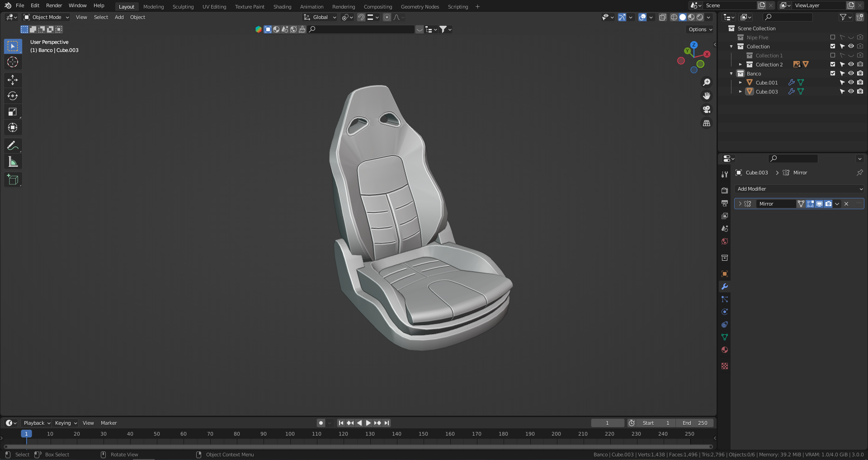
Task: Activate the Annotate tool
Action: [13, 146]
